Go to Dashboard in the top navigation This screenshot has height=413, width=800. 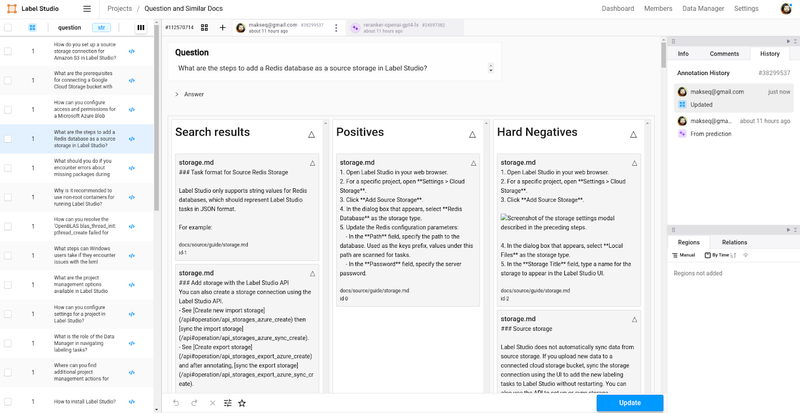coord(617,9)
